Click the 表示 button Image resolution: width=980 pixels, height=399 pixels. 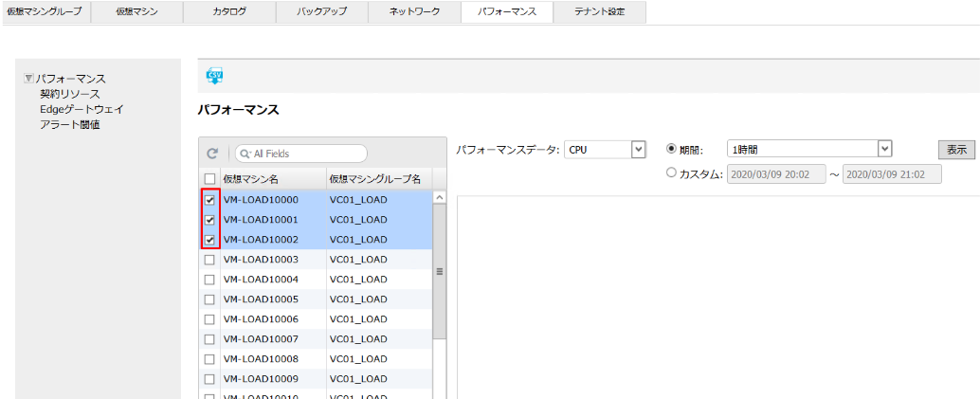click(956, 150)
